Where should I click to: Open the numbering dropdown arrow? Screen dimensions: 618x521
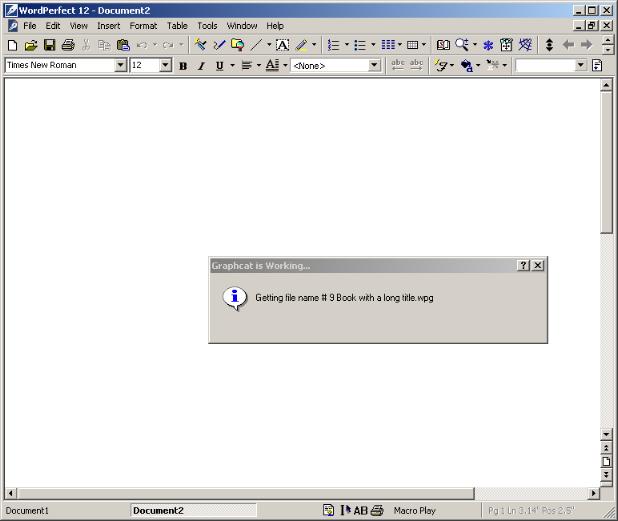pos(347,45)
